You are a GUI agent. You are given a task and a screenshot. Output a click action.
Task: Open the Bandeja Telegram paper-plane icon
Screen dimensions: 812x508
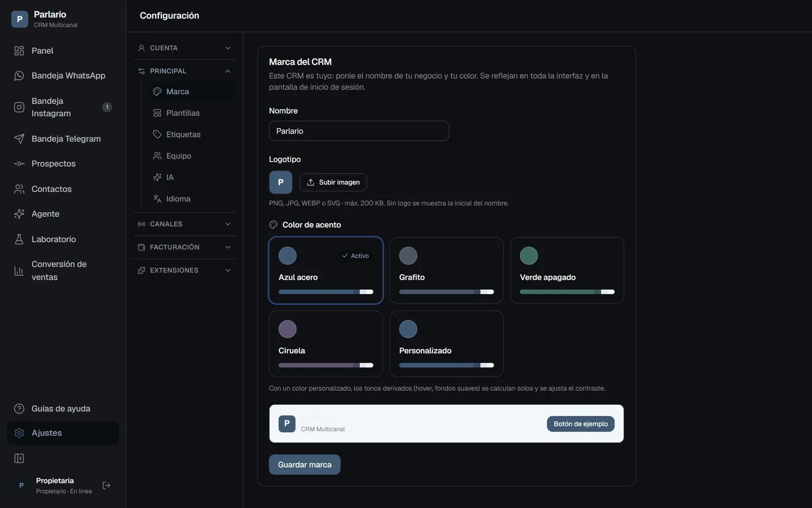click(x=19, y=139)
